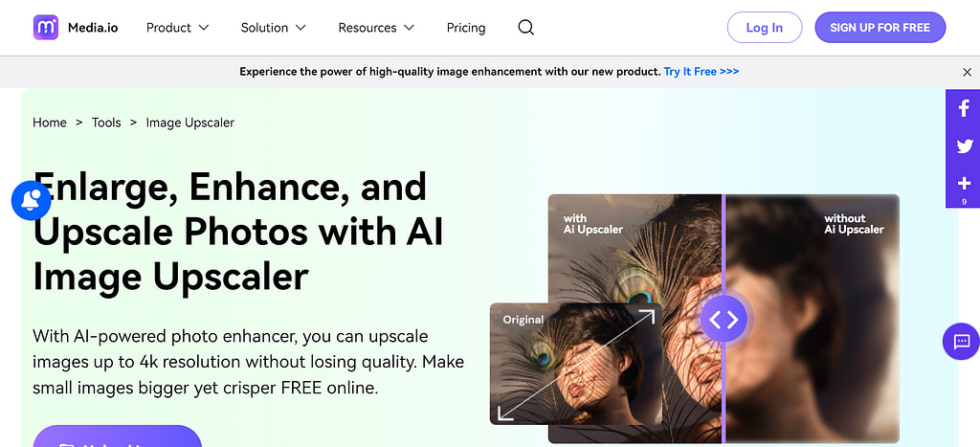Share page via Twitter bird icon

pos(964,146)
